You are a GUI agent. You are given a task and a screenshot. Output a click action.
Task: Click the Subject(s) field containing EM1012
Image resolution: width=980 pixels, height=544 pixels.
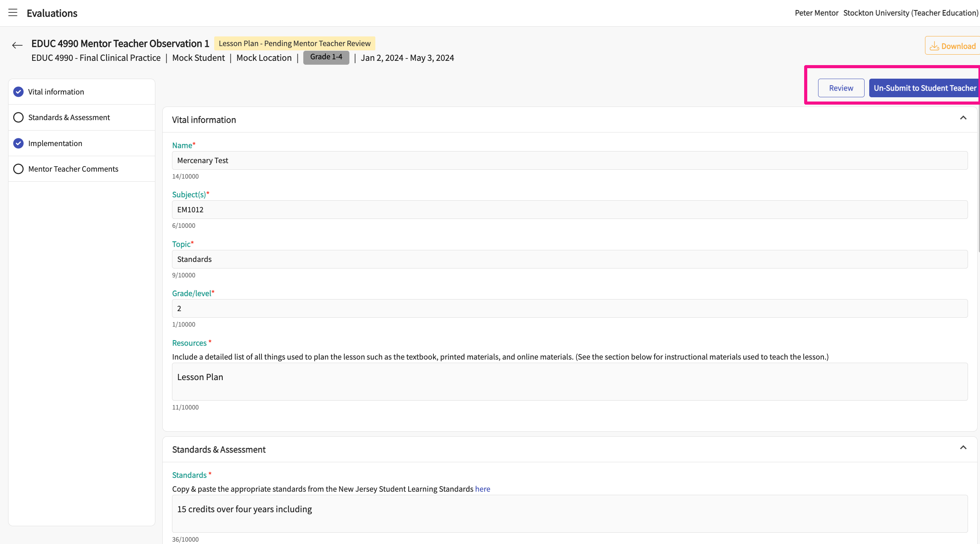click(569, 210)
